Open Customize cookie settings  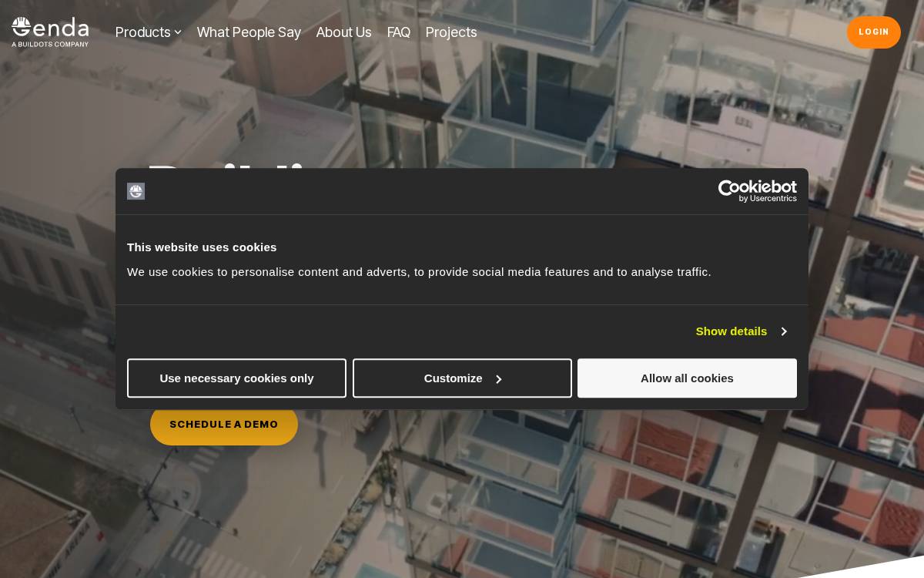point(462,378)
